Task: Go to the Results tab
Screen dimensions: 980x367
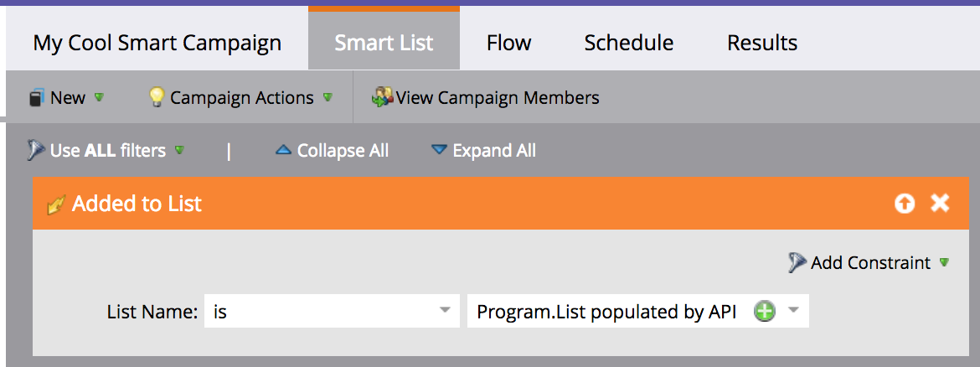Action: tap(761, 43)
